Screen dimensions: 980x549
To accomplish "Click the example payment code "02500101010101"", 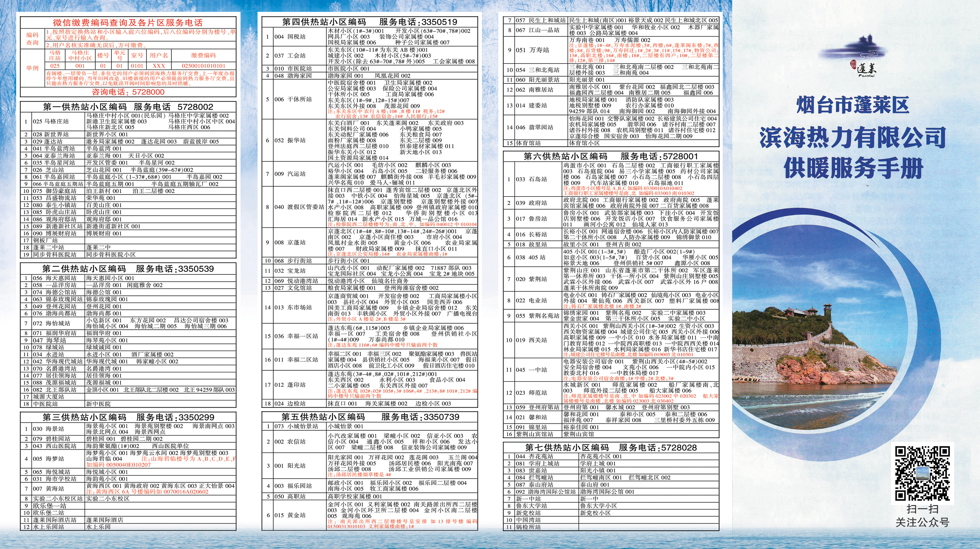I will tap(203, 66).
